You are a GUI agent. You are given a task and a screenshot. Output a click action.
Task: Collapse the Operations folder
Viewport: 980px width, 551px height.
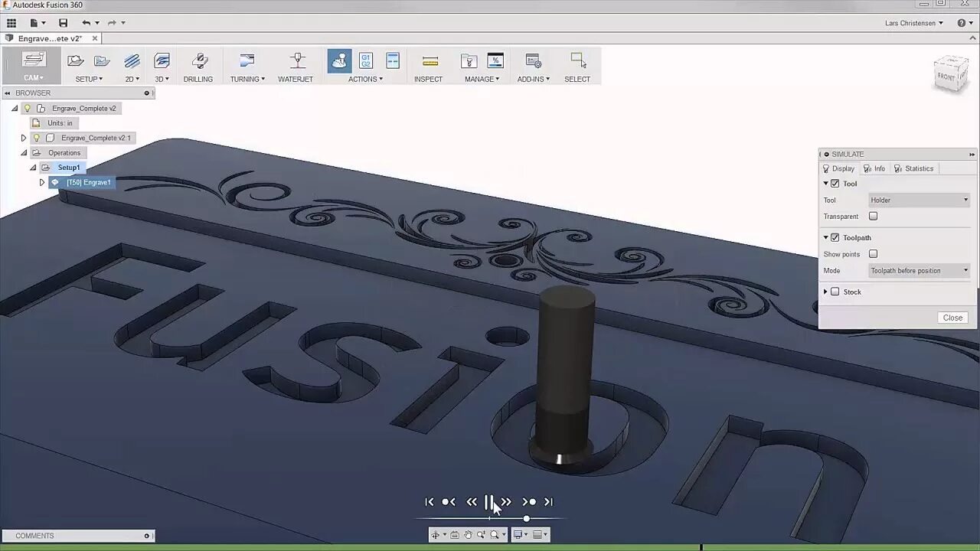click(23, 153)
